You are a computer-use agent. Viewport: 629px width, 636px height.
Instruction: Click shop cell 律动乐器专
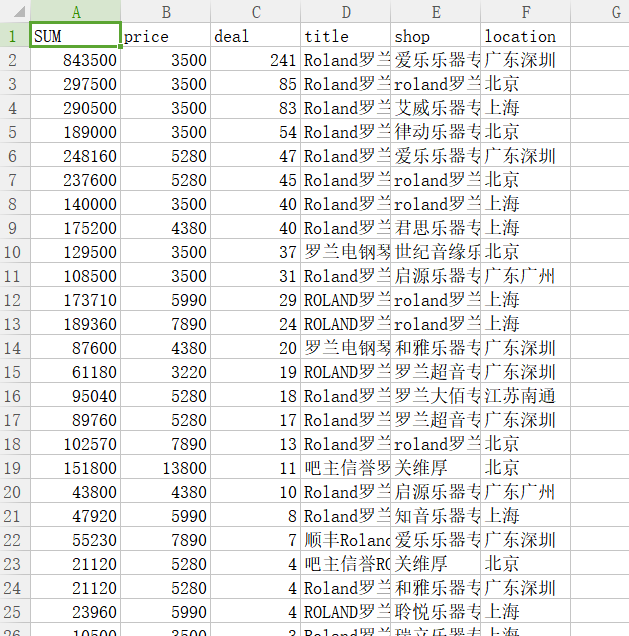pos(436,131)
